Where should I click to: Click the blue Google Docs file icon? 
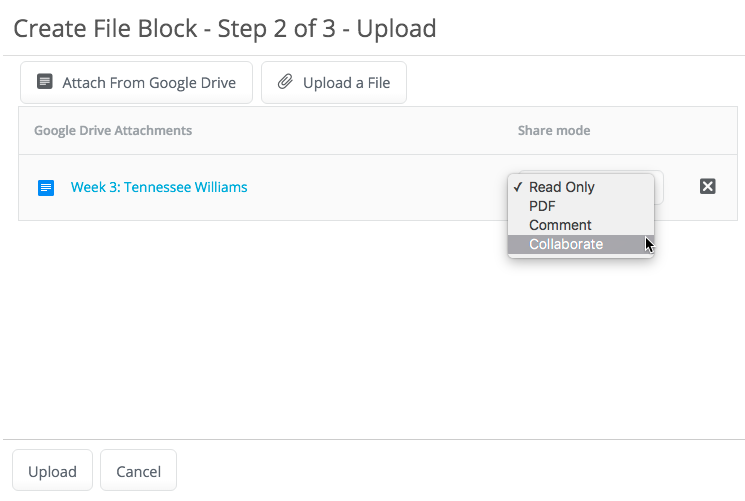pyautogui.click(x=46, y=187)
